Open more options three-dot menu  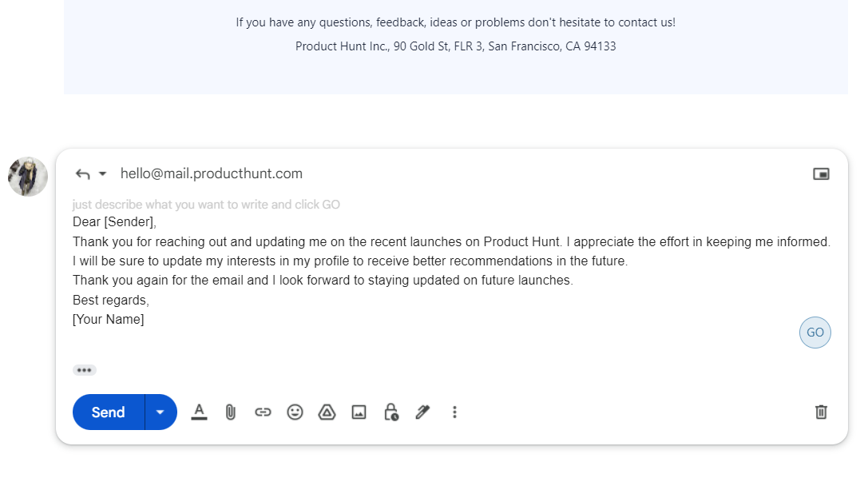click(x=454, y=412)
